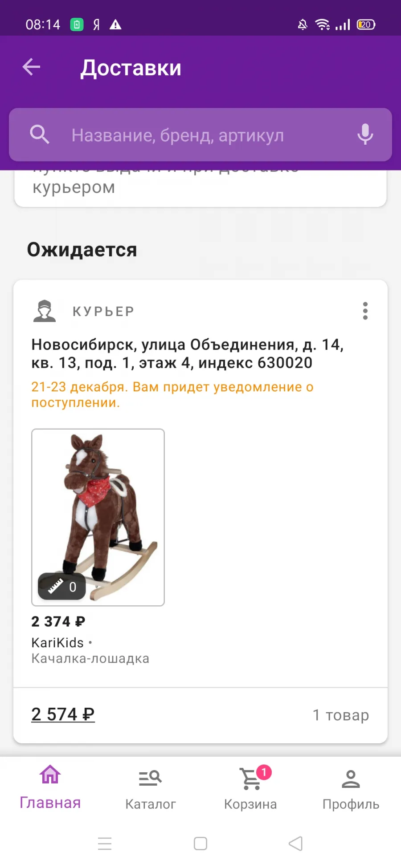Tap the 21-23 декабря delivery notice
The width and height of the screenshot is (401, 868).
pos(172,394)
